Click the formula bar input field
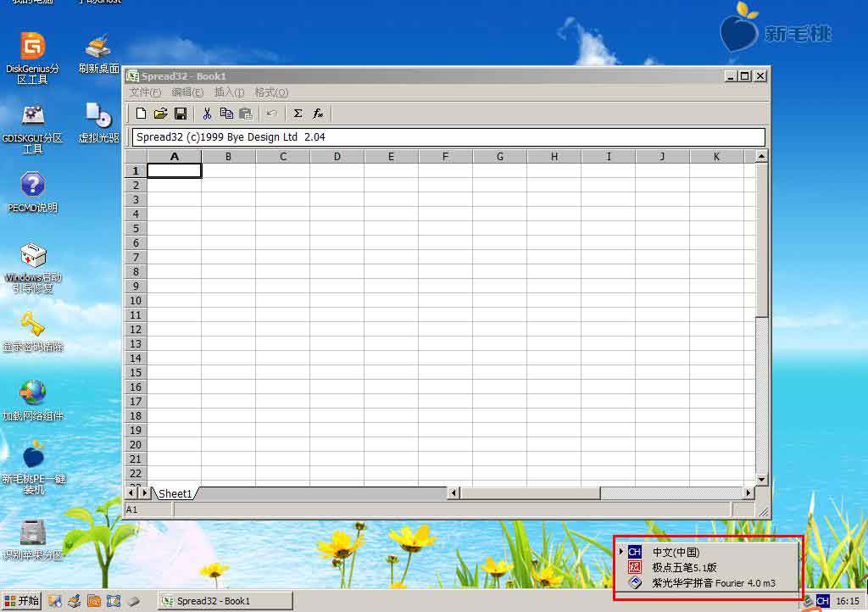 click(x=448, y=137)
